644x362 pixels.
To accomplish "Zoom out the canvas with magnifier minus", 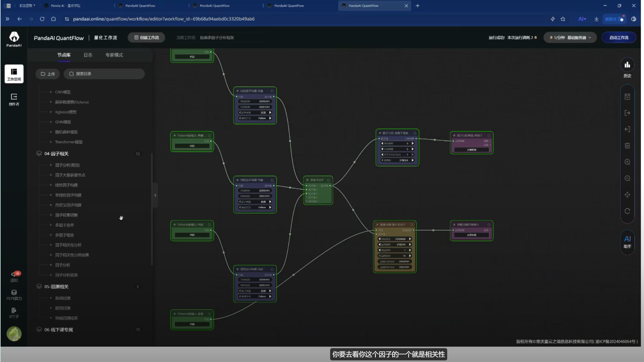I will tap(627, 178).
